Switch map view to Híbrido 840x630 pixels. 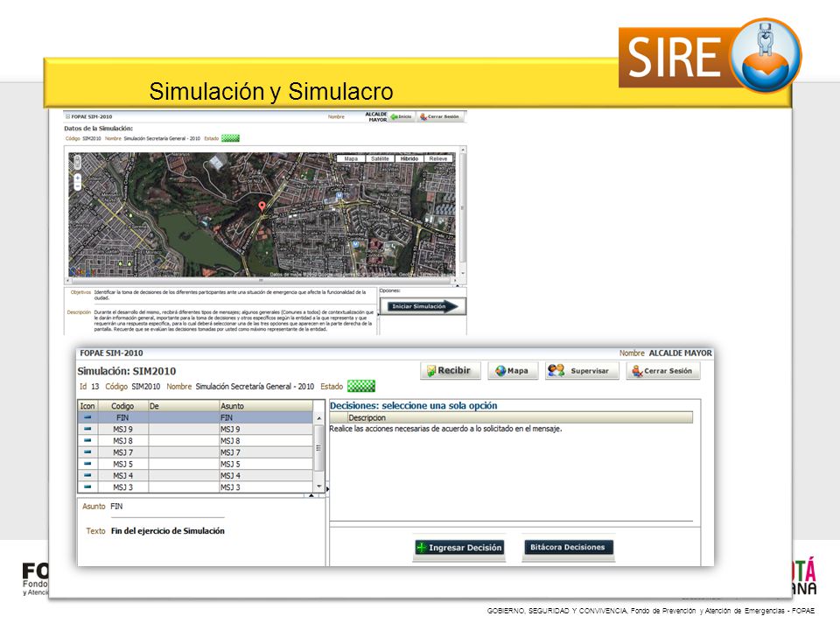(409, 158)
